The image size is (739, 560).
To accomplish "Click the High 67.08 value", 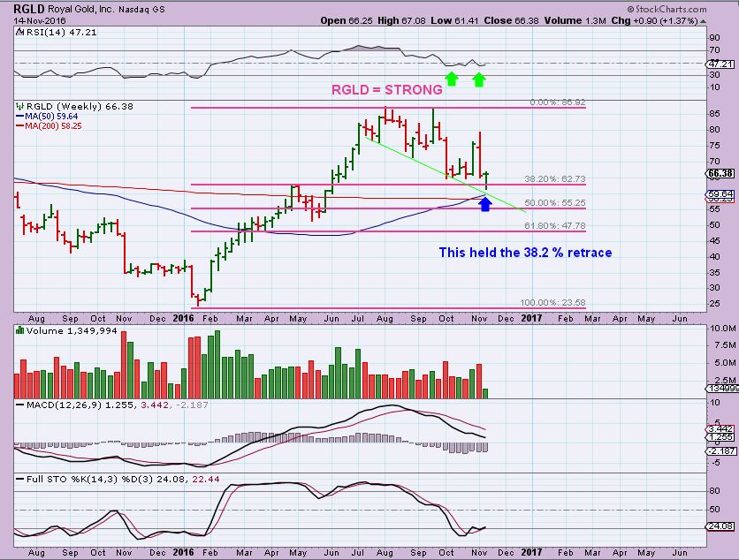I will [x=401, y=20].
